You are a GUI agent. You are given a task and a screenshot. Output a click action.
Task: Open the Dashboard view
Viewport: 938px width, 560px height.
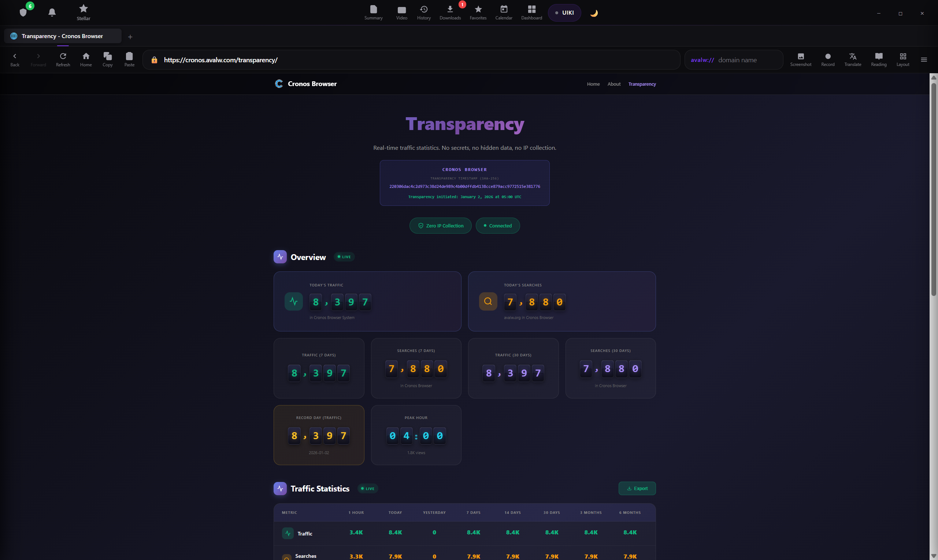pos(531,12)
